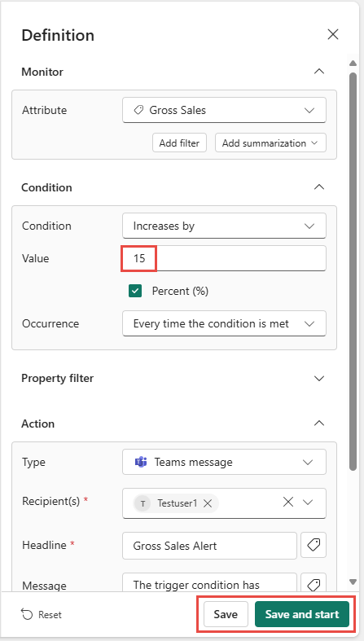
Task: Collapse the Action section chevron
Action: (319, 423)
